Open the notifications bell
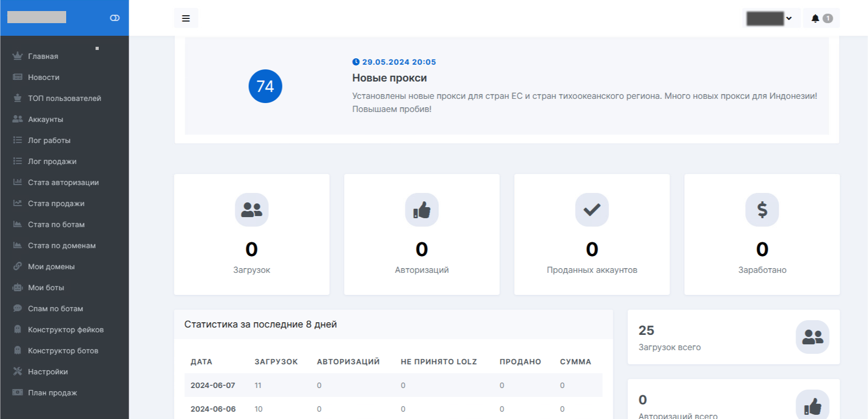This screenshot has width=868, height=419. [815, 18]
